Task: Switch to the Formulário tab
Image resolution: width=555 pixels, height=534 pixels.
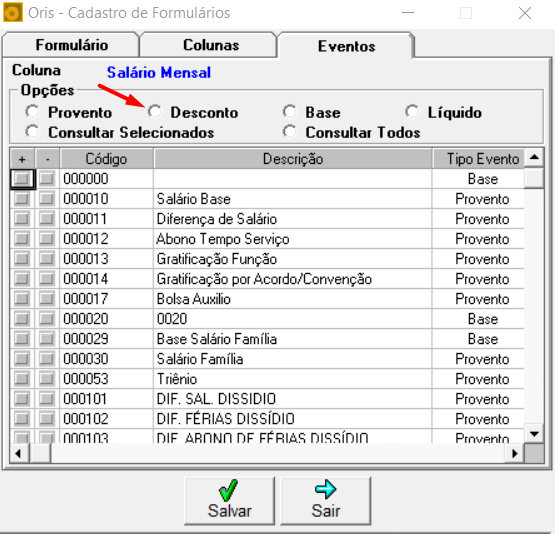Action: tap(71, 45)
